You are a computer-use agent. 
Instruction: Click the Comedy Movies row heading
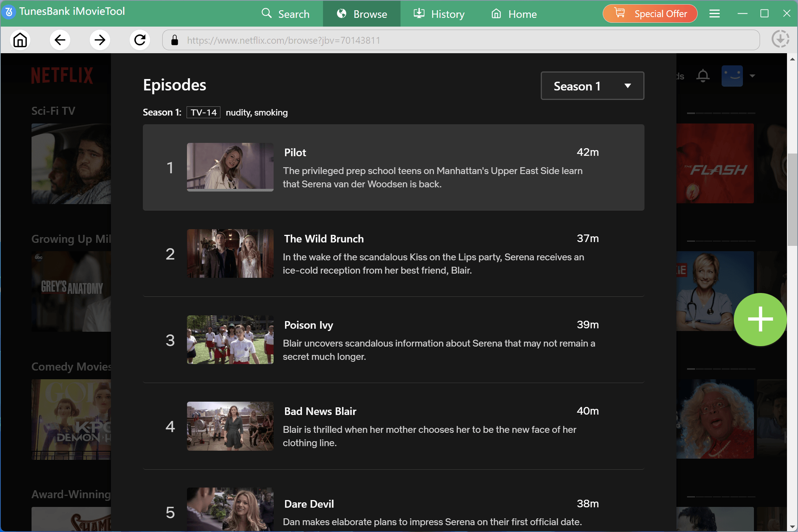coord(71,367)
